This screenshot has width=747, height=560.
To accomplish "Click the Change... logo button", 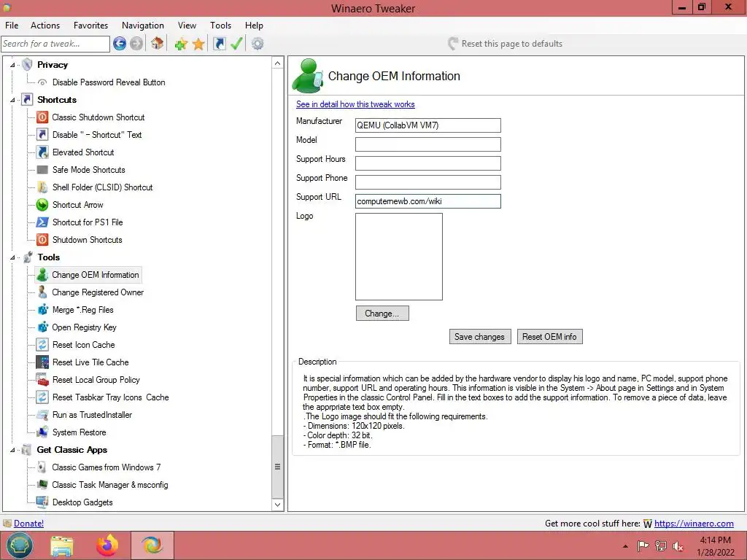I will [x=382, y=314].
